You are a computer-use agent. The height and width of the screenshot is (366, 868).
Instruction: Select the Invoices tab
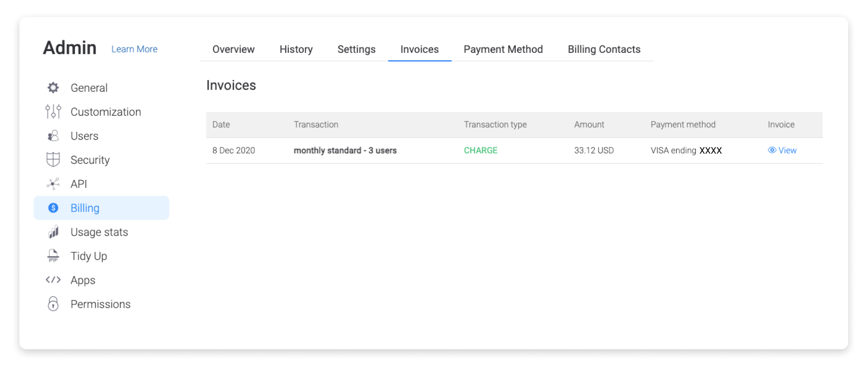420,49
